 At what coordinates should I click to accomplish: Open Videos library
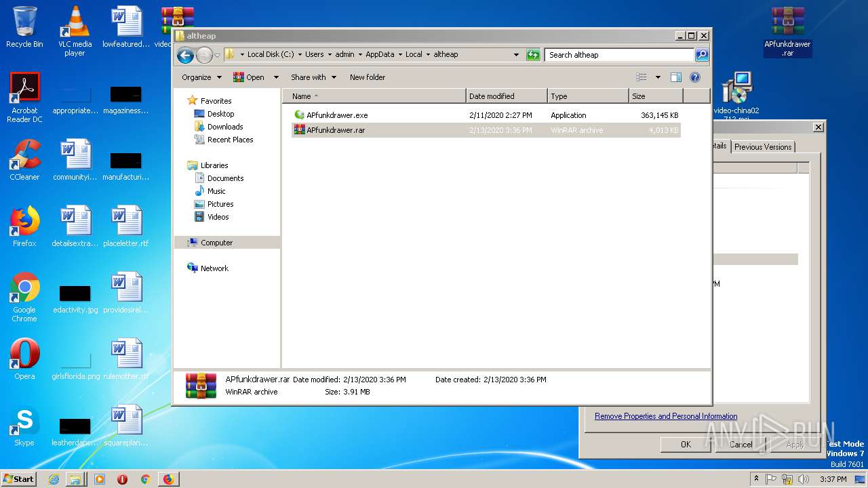[x=218, y=217]
